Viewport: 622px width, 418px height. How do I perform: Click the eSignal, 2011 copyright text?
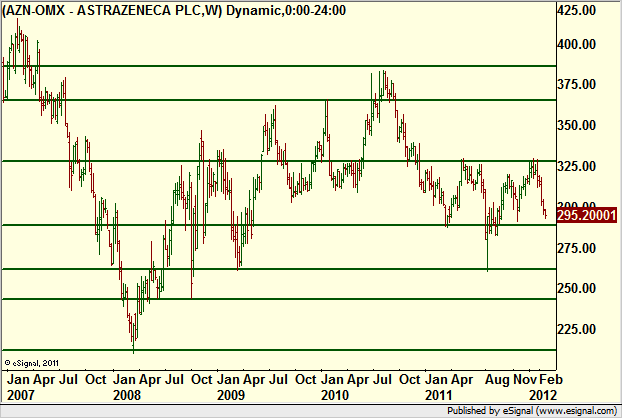click(32, 363)
